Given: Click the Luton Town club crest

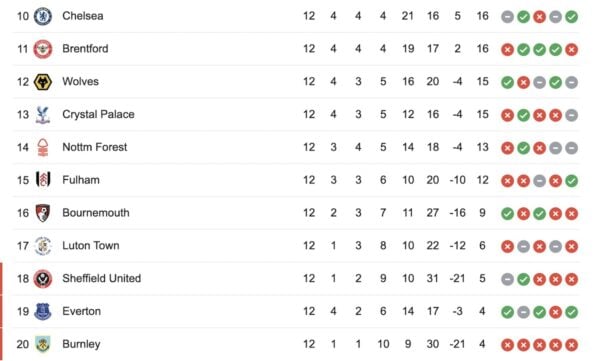Looking at the screenshot, I should (43, 246).
